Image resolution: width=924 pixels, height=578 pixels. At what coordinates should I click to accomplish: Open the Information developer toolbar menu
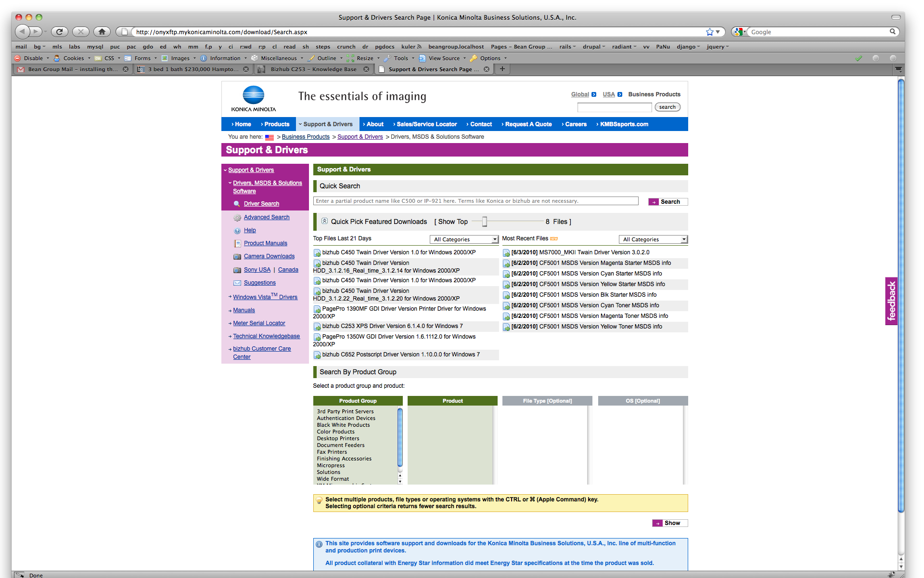[x=224, y=58]
